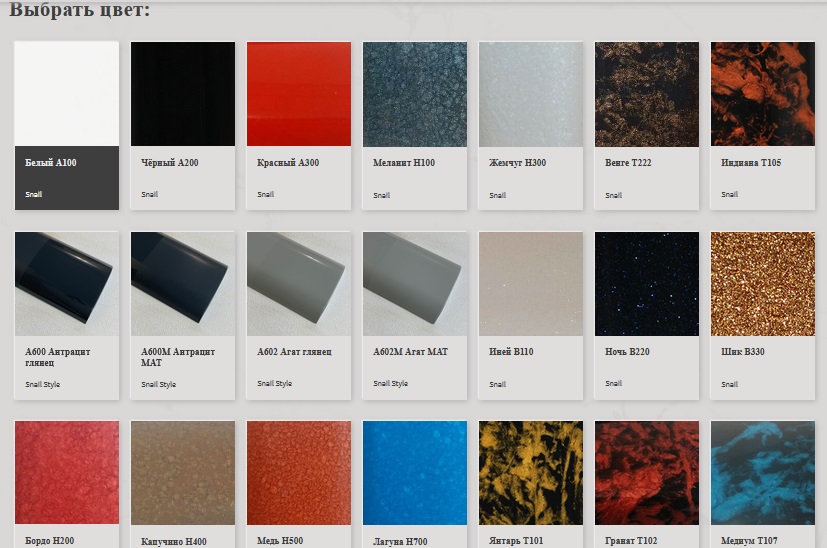This screenshot has width=827, height=548.
Task: Choose A600M Антрацит MAT sample image
Action: point(183,284)
